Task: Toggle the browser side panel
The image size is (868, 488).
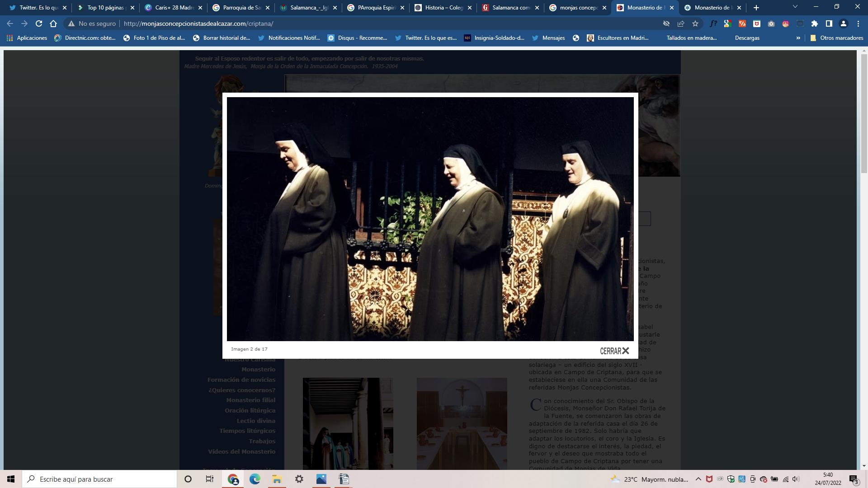Action: click(829, 23)
